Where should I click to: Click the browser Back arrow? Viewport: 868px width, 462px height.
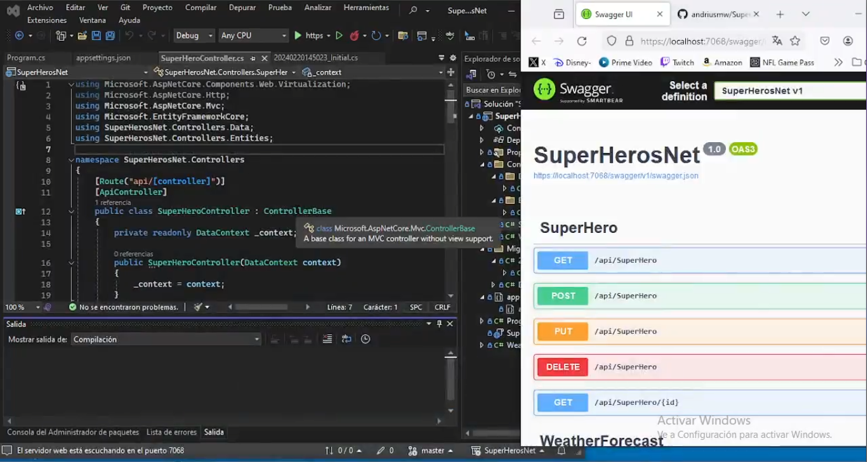(536, 41)
